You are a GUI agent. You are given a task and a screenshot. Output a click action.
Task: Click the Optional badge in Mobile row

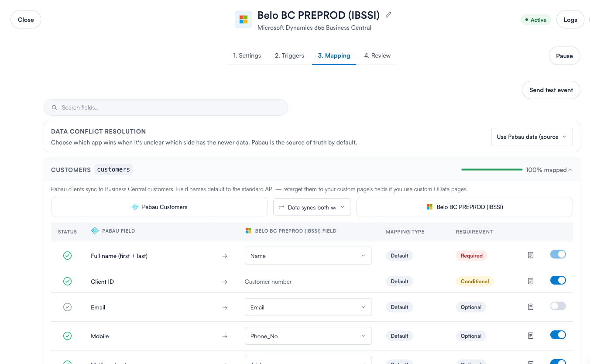[471, 336]
